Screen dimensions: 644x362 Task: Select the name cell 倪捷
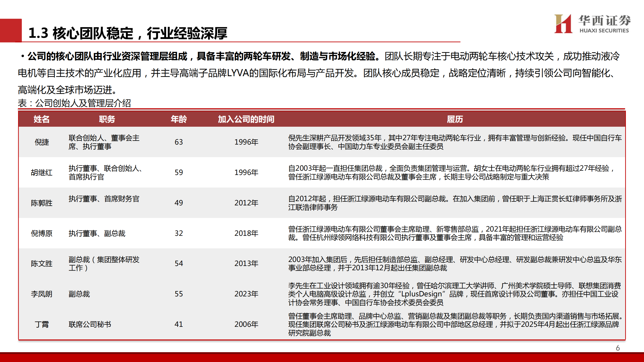click(42, 142)
